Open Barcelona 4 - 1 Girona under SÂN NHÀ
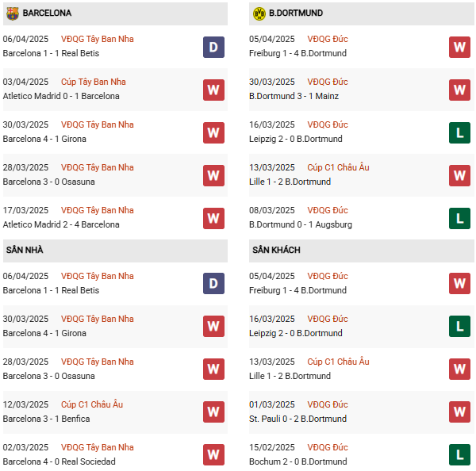The image size is (476, 471). click(44, 334)
